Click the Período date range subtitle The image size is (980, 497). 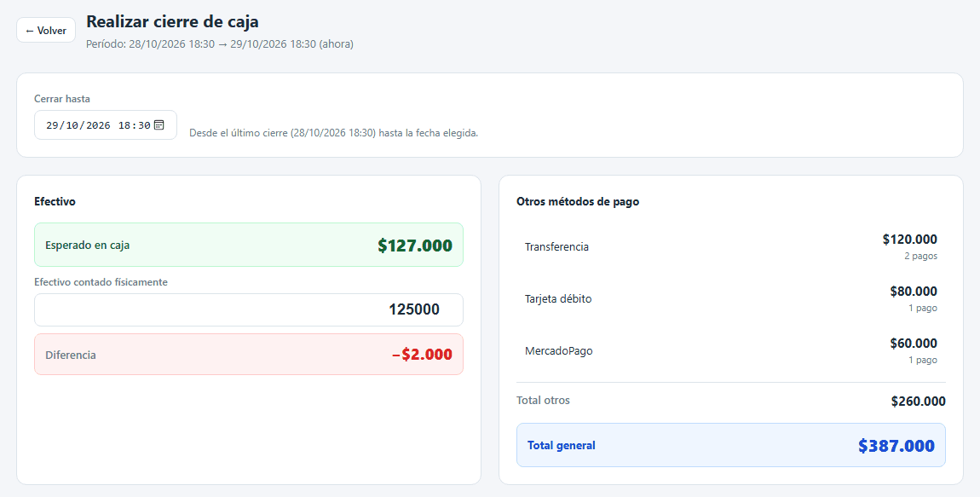(219, 44)
